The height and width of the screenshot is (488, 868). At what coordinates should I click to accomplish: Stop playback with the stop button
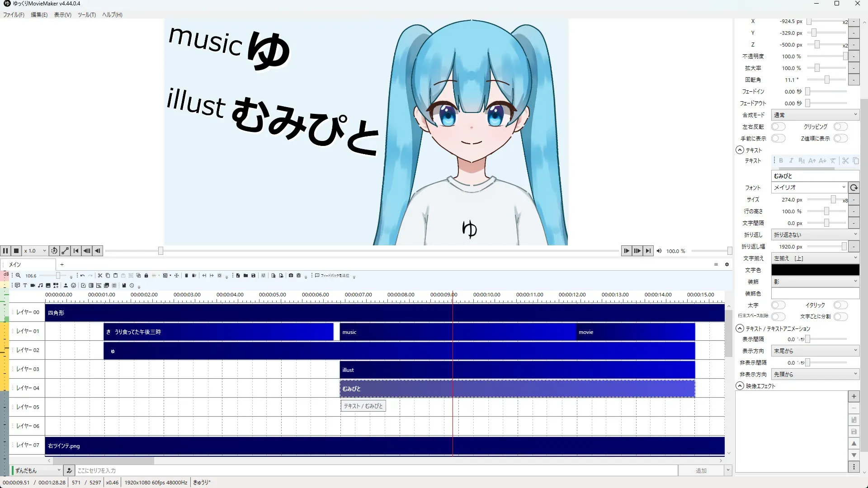(16, 251)
